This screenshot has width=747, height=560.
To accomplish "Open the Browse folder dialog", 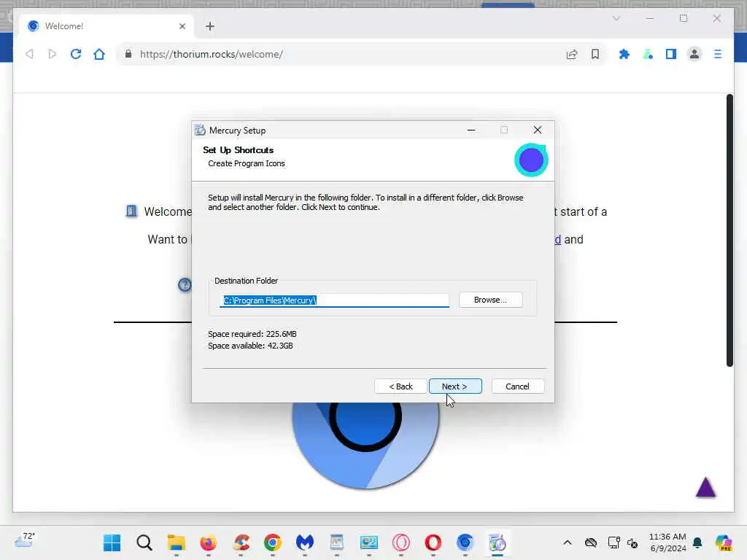I will point(491,300).
